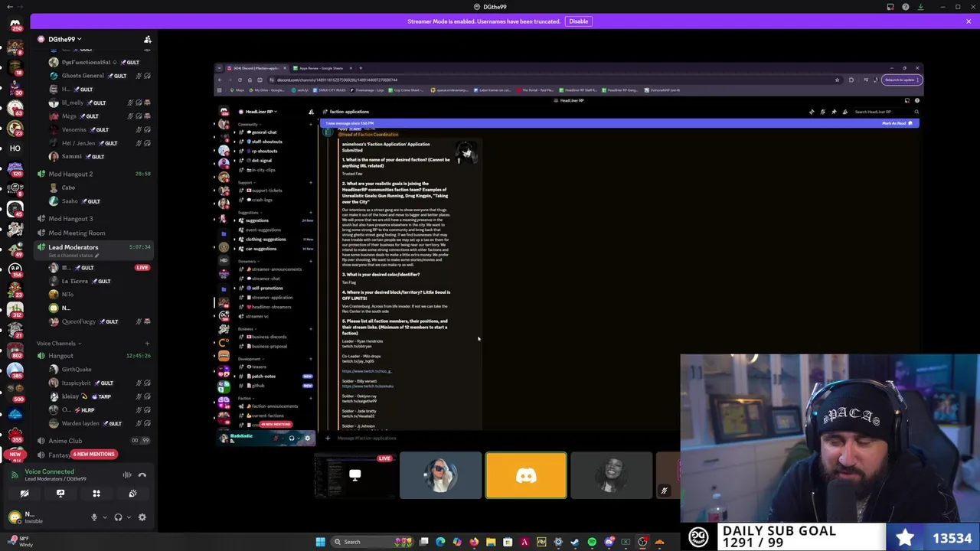
Task: Open the Discord inbox icon in title bar
Action: 890,7
